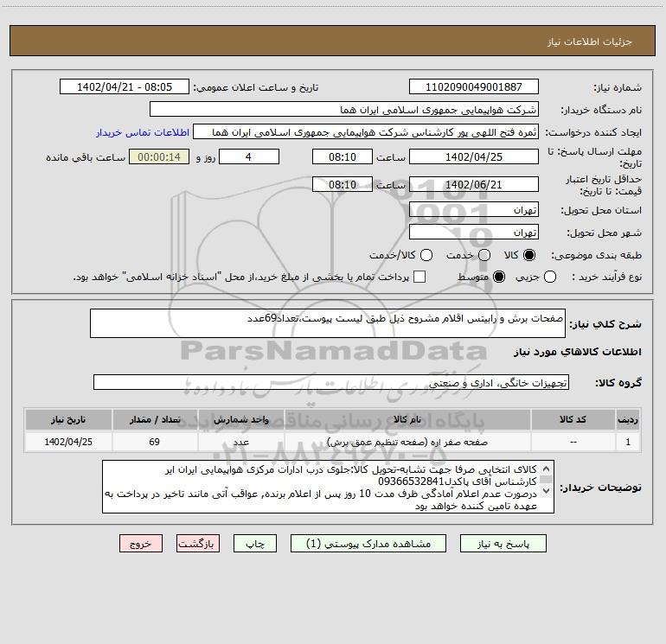Click the price validity time 08:10 field
This screenshot has height=644, width=666.
pyautogui.click(x=343, y=184)
